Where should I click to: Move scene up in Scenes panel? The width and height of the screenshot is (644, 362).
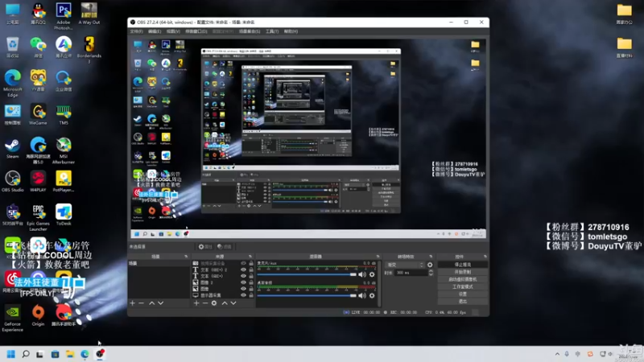(x=151, y=303)
